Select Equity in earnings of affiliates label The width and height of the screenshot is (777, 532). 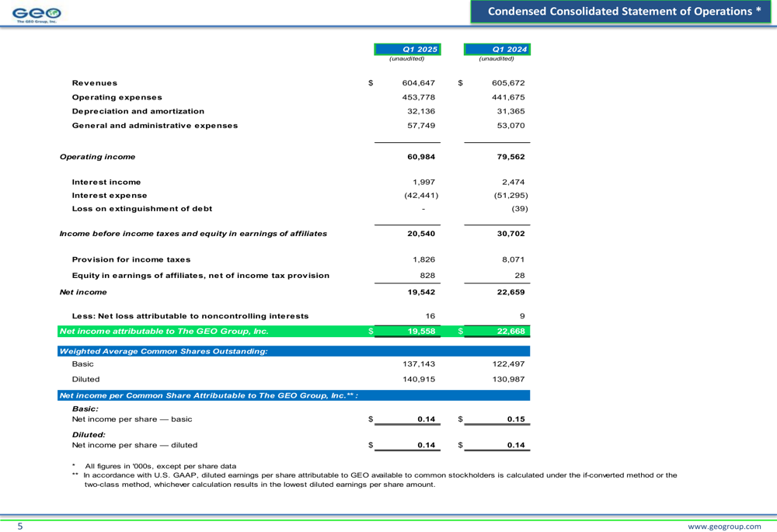[x=200, y=276]
